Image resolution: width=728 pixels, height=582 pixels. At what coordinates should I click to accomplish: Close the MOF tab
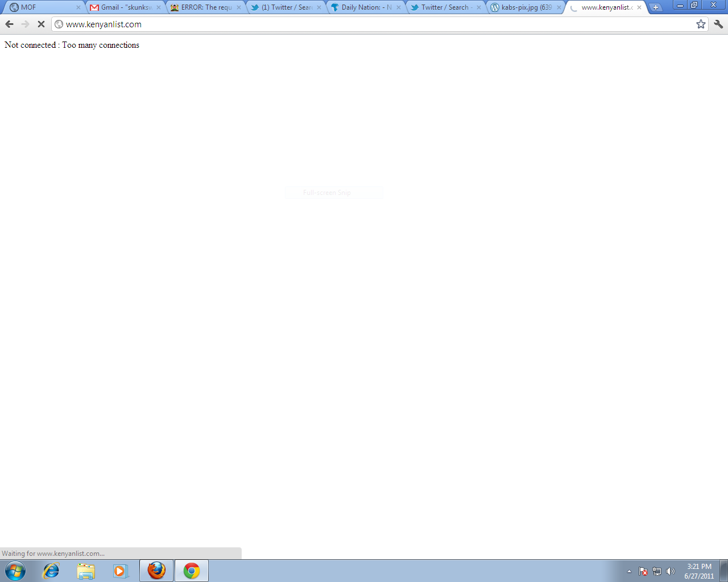[x=78, y=7]
